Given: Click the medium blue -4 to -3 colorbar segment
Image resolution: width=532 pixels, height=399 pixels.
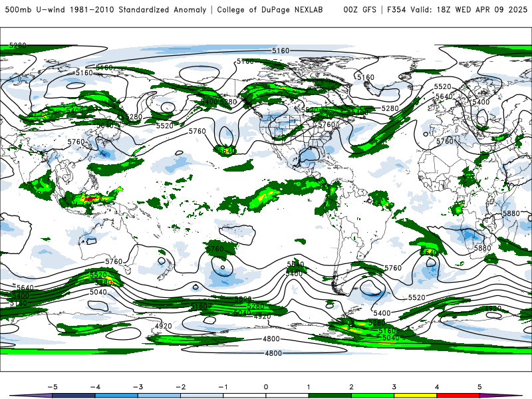Looking at the screenshot, I should point(116,396).
